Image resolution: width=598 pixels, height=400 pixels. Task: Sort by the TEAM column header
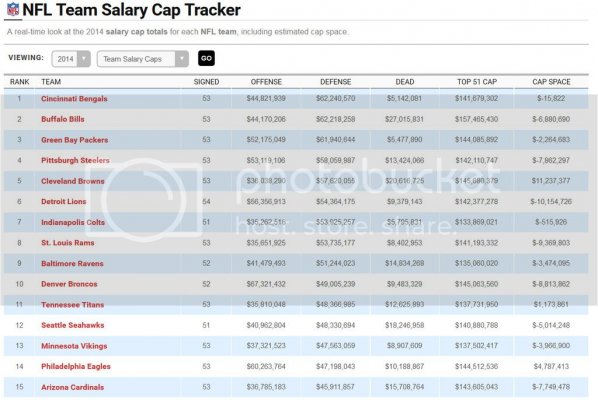click(x=51, y=82)
